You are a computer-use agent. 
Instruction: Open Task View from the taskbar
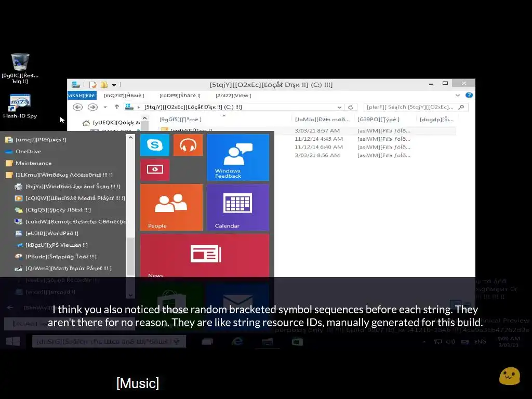click(x=207, y=342)
